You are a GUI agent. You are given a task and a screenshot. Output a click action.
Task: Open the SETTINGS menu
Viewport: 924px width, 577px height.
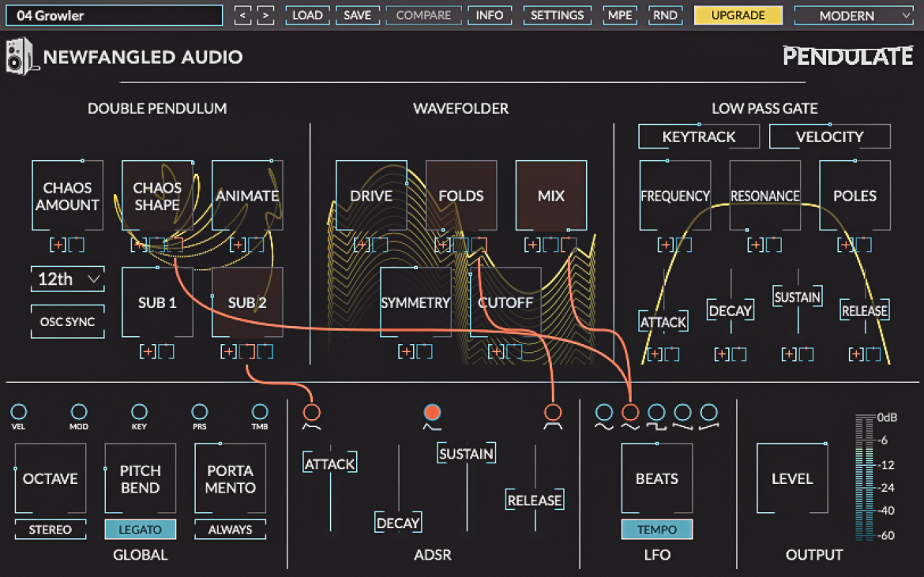coord(557,15)
